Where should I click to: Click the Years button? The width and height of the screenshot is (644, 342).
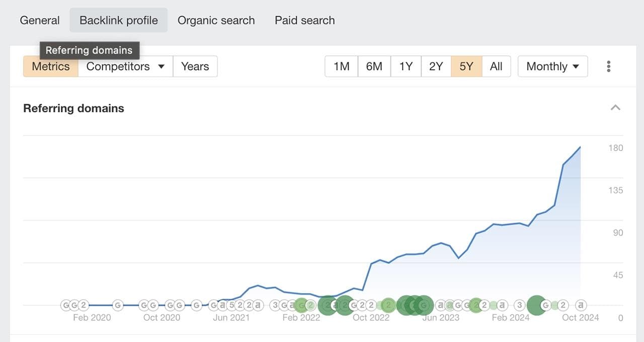pos(195,66)
